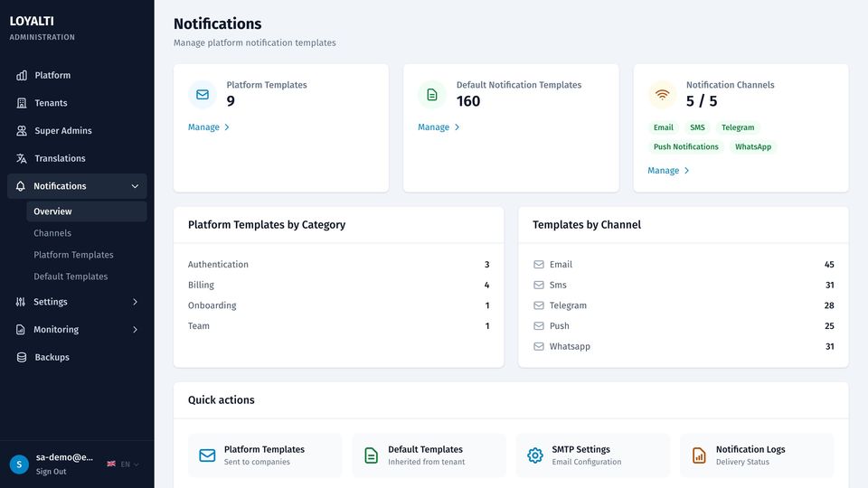Image resolution: width=868 pixels, height=488 pixels.
Task: Open the Tenants sidebar menu item
Action: (x=77, y=103)
